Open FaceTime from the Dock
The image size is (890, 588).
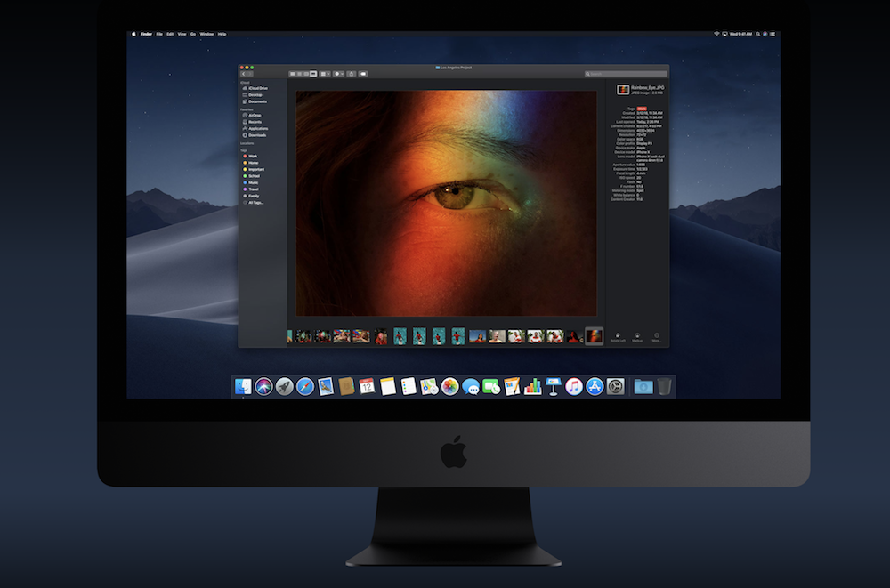491,386
